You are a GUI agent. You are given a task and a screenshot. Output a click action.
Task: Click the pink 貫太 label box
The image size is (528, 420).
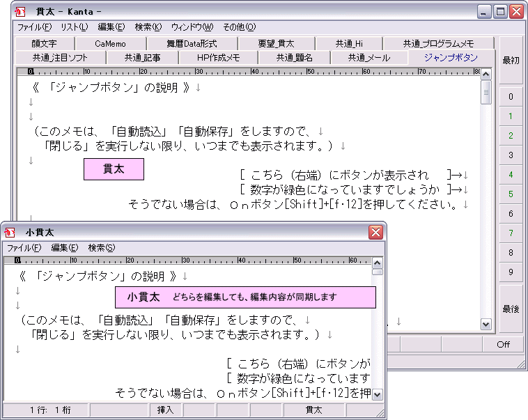(x=114, y=169)
